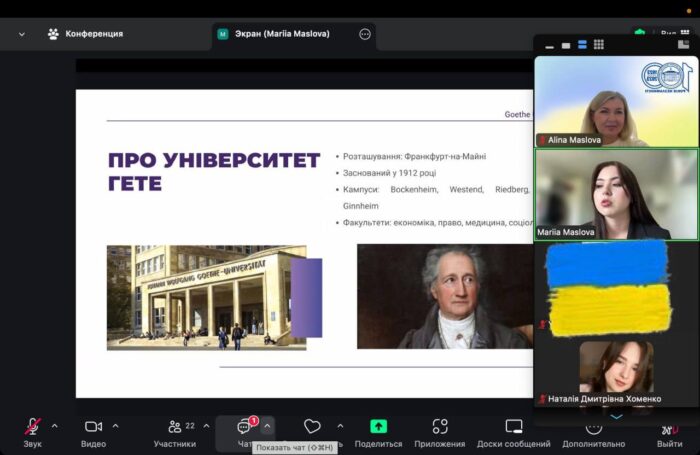Expand the arrow beside Участники
This screenshot has height=455, width=700.
point(206,426)
